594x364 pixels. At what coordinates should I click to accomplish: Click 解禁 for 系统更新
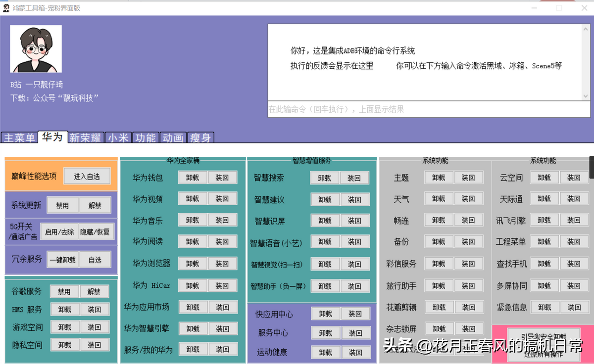(x=95, y=205)
